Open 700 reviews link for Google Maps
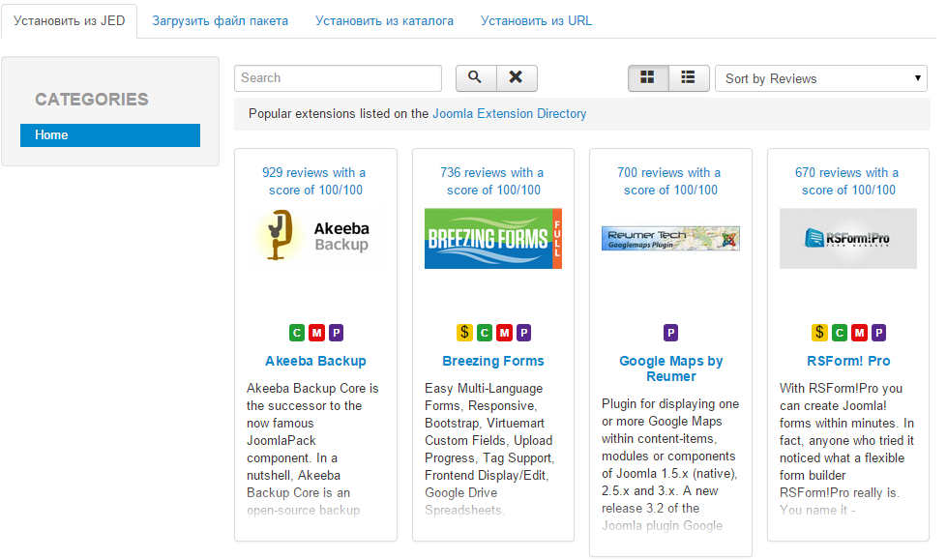 [x=670, y=181]
